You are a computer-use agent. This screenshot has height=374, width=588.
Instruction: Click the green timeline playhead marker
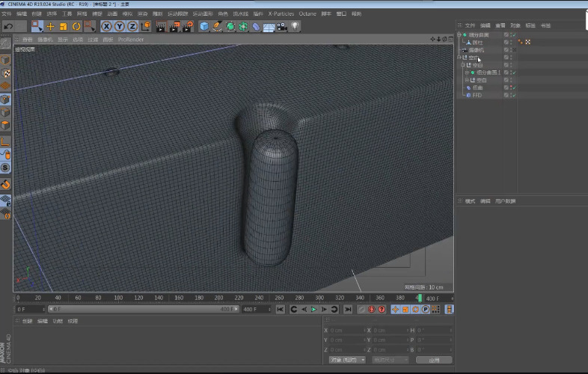tap(419, 298)
